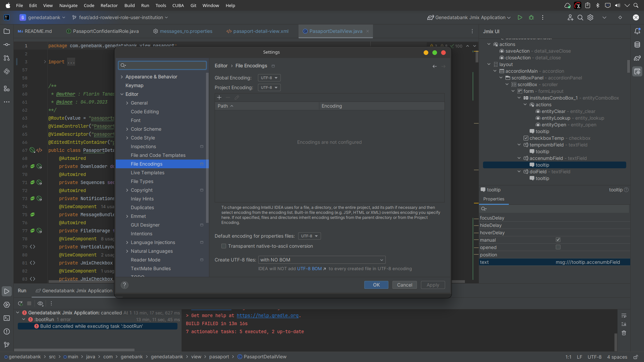Open the Project tool window folder icon
Screen dimensions: 644x362
[7, 31]
